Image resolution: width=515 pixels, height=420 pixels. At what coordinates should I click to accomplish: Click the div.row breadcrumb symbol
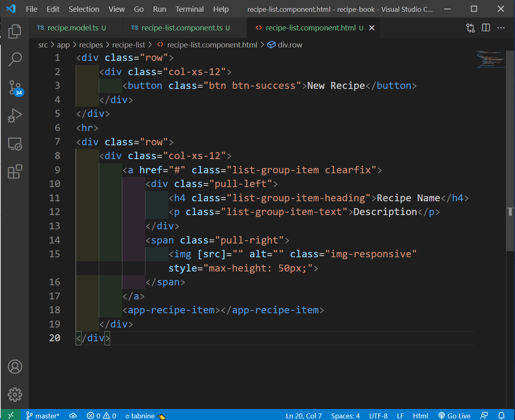pos(285,45)
